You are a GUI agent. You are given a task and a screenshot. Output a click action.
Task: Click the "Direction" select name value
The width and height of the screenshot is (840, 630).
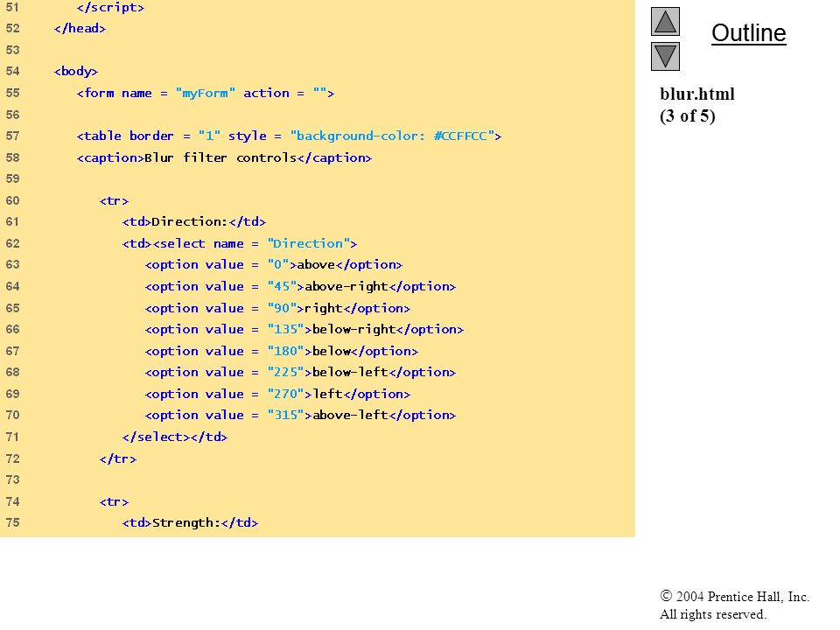tap(309, 244)
